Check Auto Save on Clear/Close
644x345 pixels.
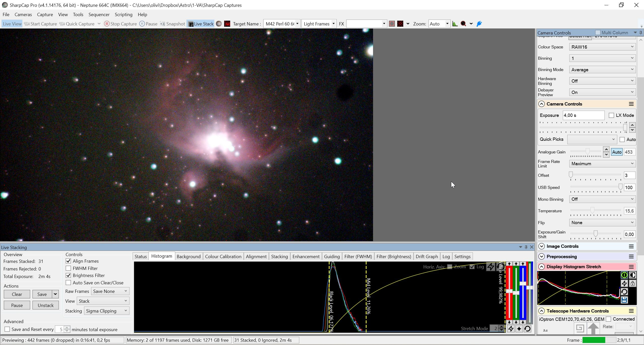tap(68, 283)
